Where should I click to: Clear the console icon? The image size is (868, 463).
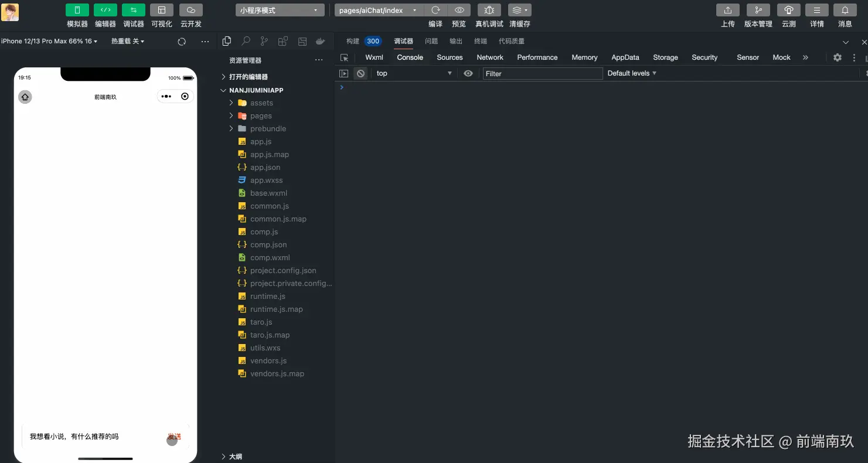tap(360, 73)
